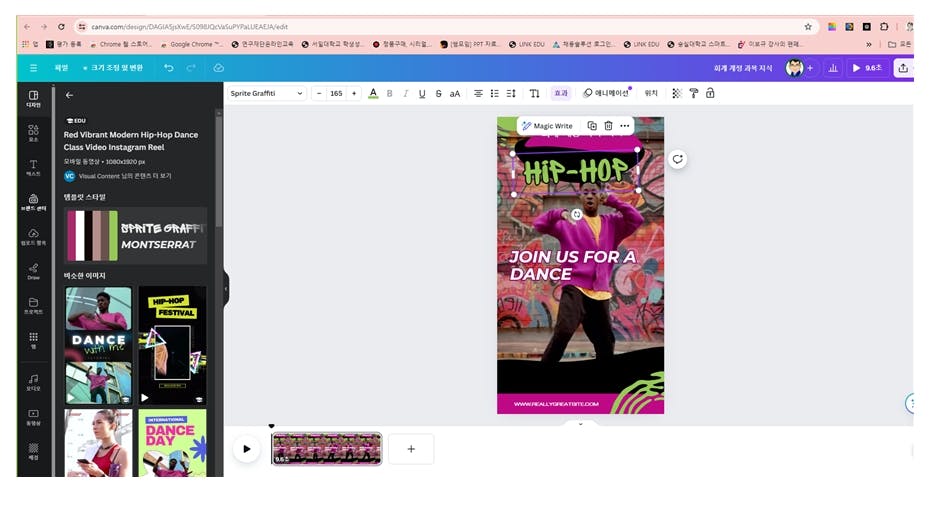Image resolution: width=933 pixels, height=505 pixels.
Task: Open the Elements sidebar tab
Action: (33, 133)
